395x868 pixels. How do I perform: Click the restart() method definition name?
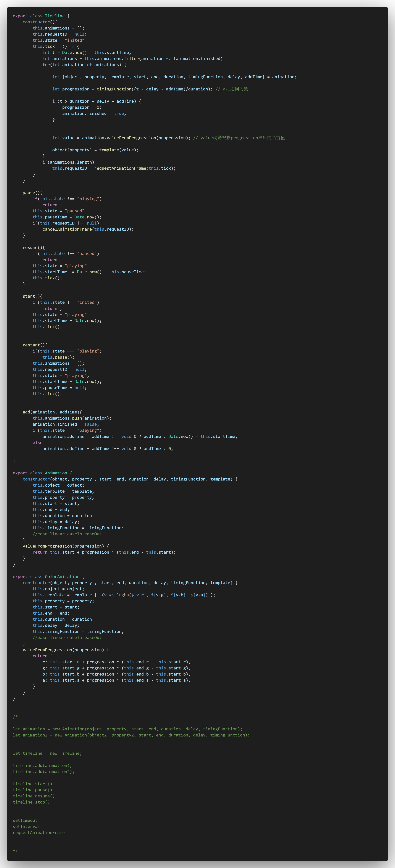click(31, 345)
